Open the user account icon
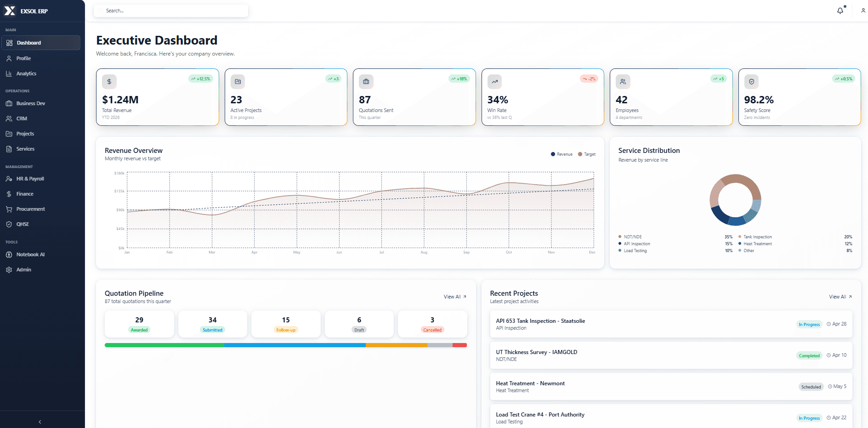This screenshot has width=868, height=428. point(863,11)
